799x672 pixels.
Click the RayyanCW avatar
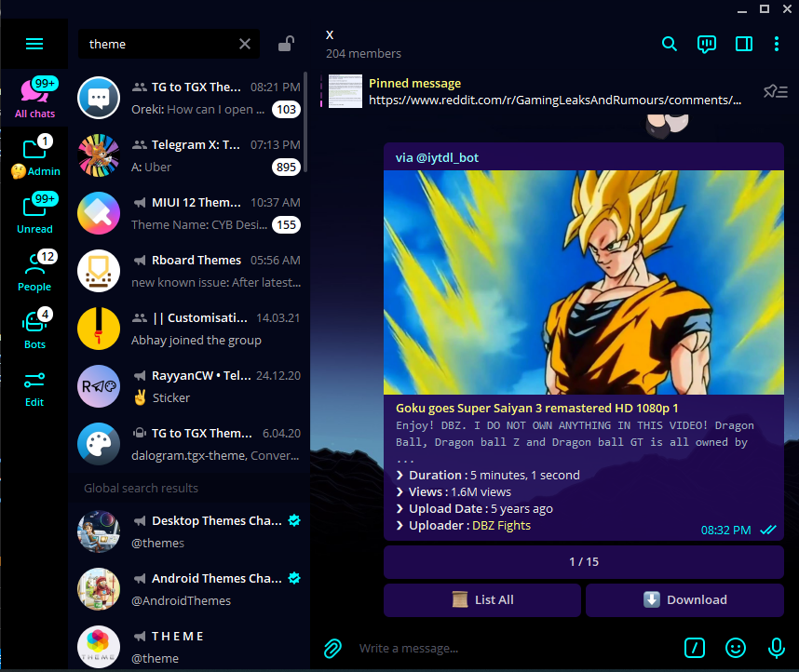99,386
